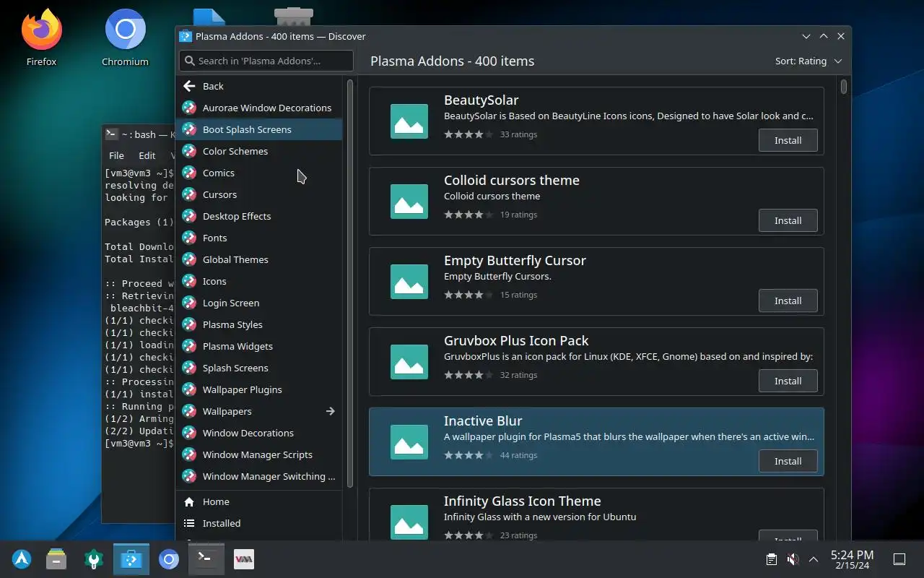Click the Global Themes category icon
This screenshot has height=578, width=924.
(x=189, y=259)
